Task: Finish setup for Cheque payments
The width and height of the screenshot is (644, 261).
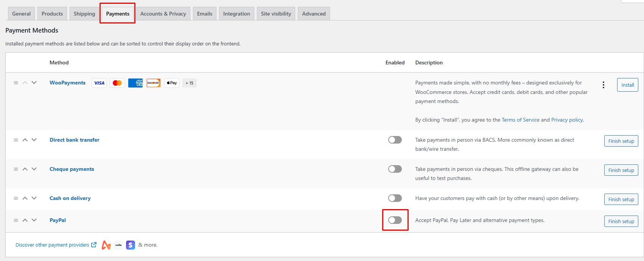Action: tap(621, 170)
